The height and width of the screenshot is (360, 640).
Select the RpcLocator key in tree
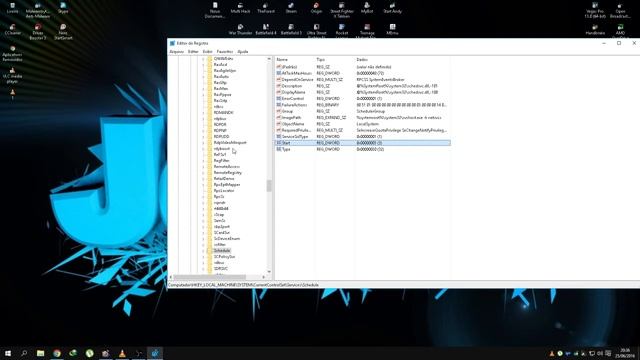pos(224,191)
